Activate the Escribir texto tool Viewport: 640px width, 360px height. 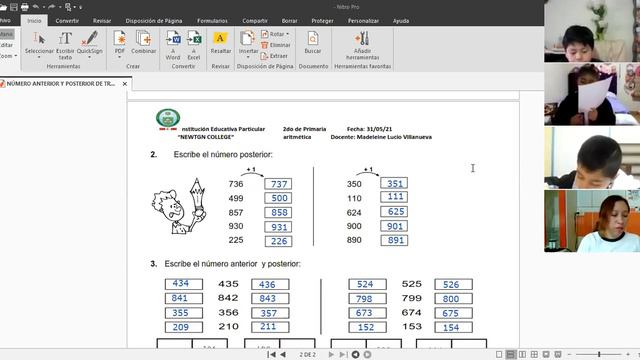point(65,45)
